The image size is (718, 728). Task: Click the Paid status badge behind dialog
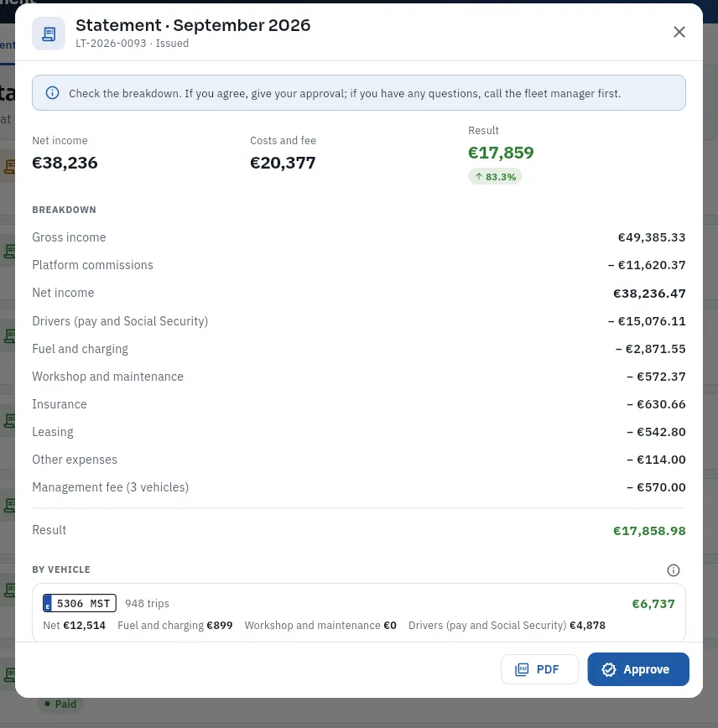(x=61, y=704)
